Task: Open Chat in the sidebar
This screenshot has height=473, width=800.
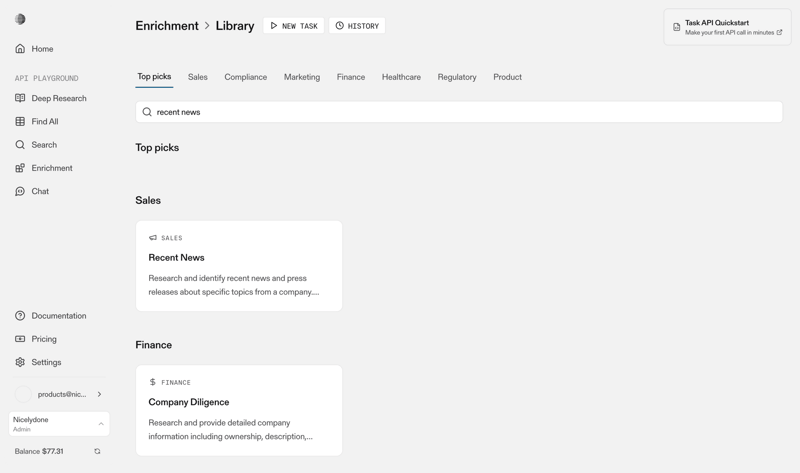Action: point(40,191)
